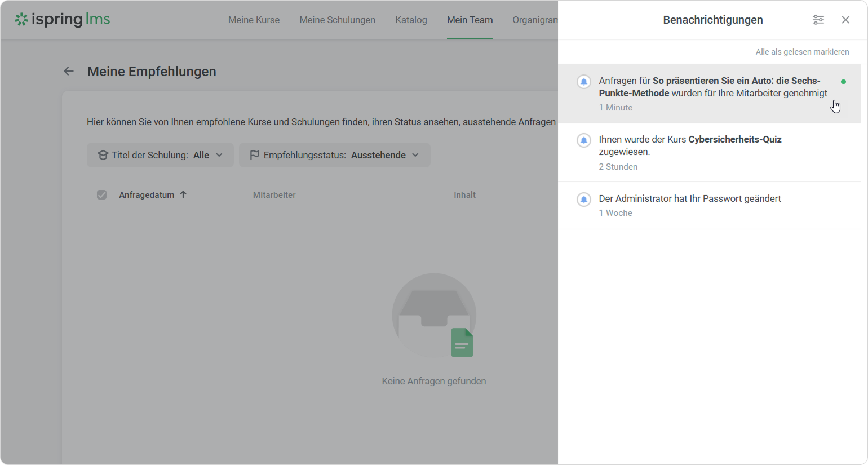The width and height of the screenshot is (868, 465).
Task: Open the Meine Kurse tab
Action: pos(254,20)
